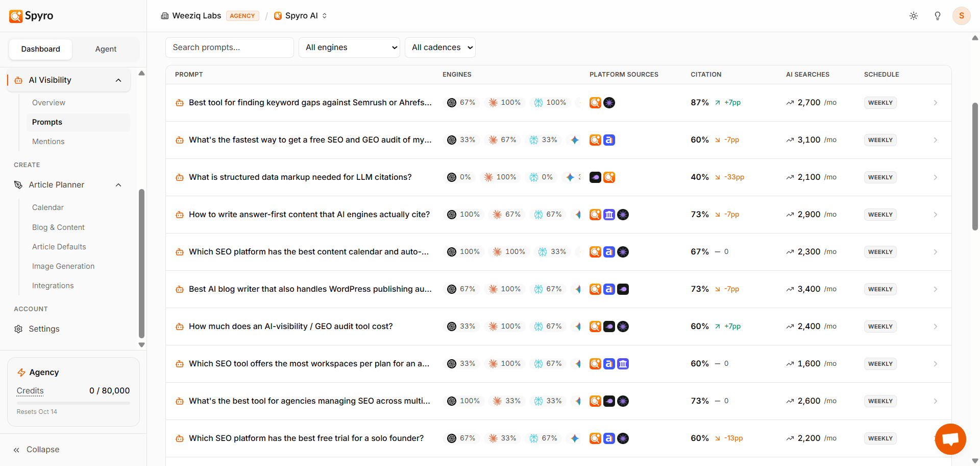Click the lightbulb tips icon
Image resolution: width=980 pixels, height=466 pixels.
point(938,16)
